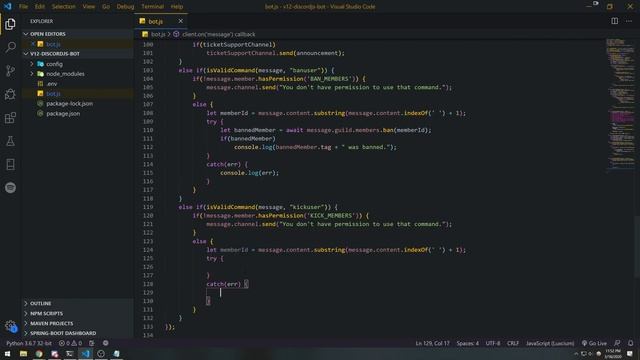Close the bot.js editor tab
The height and width of the screenshot is (360, 640).
[180, 21]
